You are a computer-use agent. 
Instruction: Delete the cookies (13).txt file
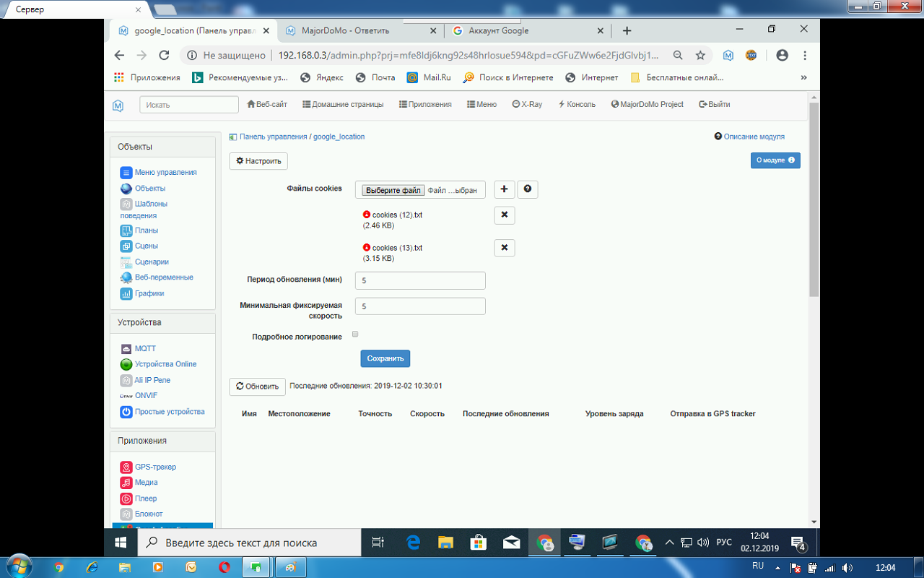click(x=504, y=248)
